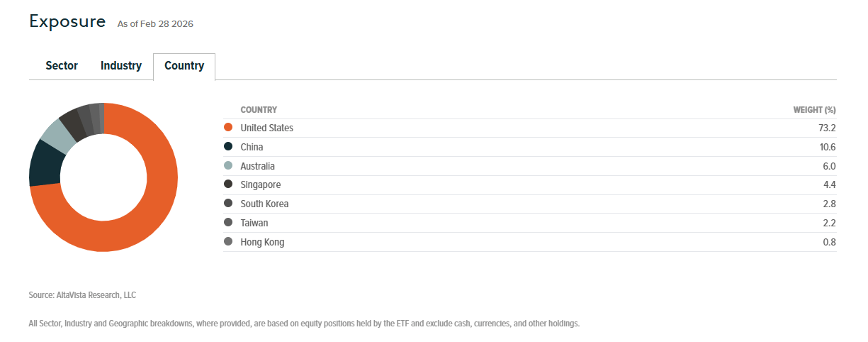The width and height of the screenshot is (868, 342).
Task: Click the Taiwan legend dot
Action: coord(228,223)
